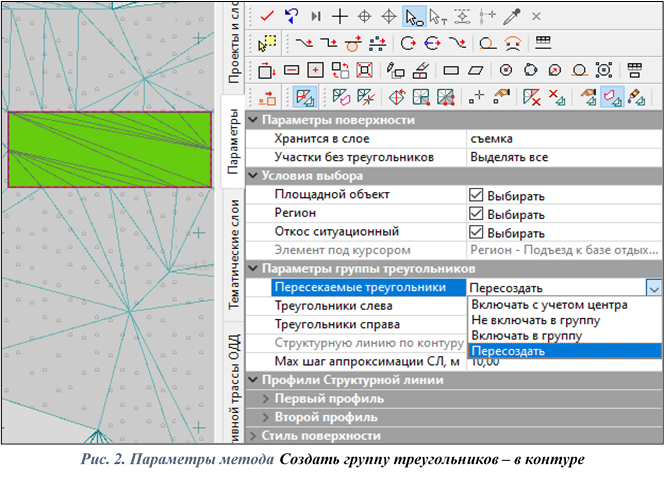This screenshot has width=666, height=478.
Task: Click the blue undo arrow icon
Action: 291,16
